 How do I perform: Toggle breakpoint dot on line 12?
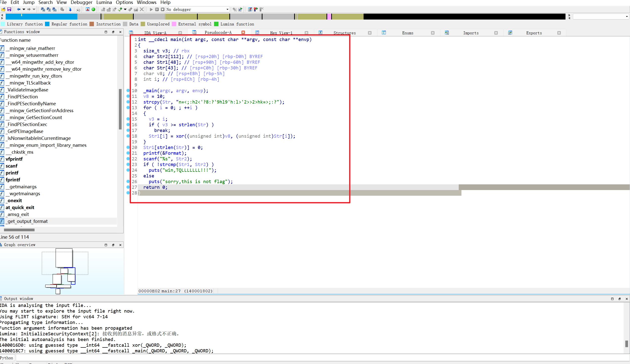pos(128,102)
